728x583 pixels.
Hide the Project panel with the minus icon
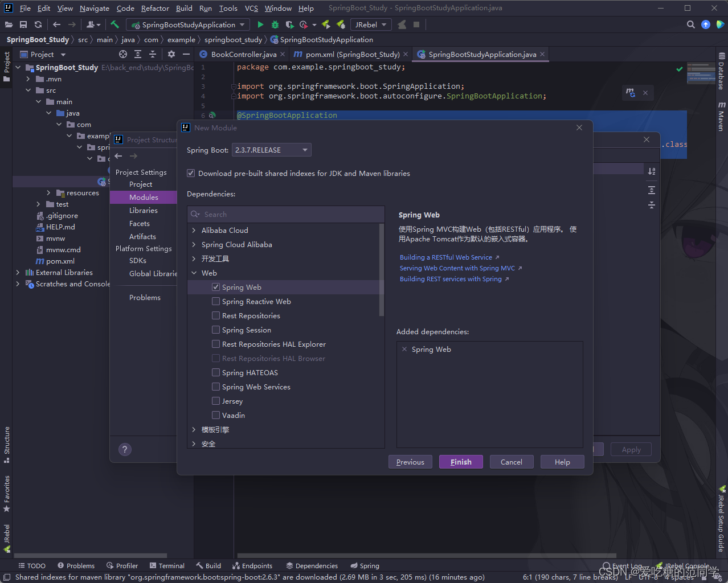pyautogui.click(x=186, y=54)
